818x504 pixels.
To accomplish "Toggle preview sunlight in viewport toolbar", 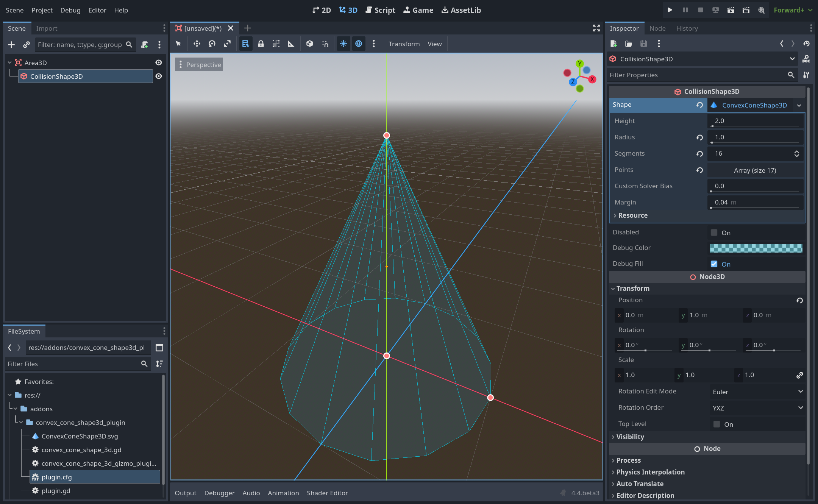I will [x=343, y=44].
